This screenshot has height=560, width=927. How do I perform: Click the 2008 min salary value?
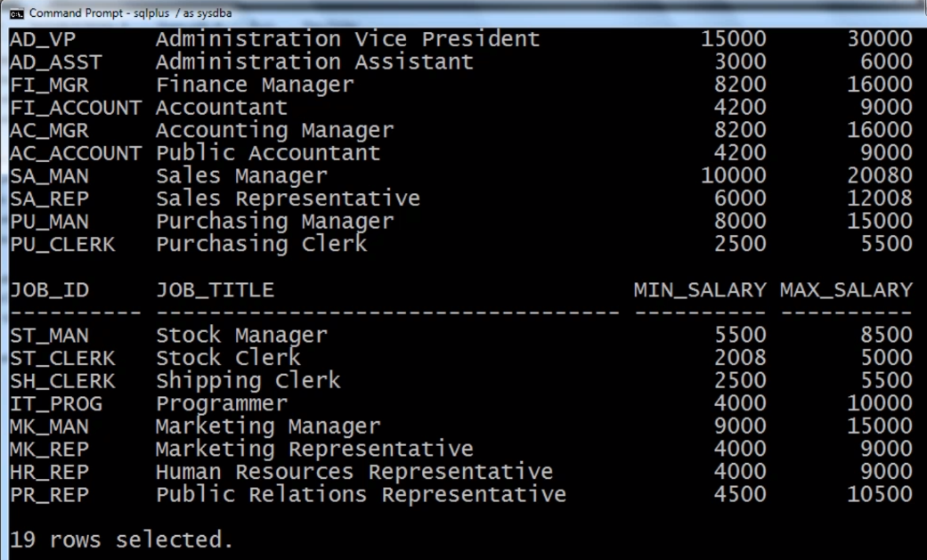click(739, 358)
